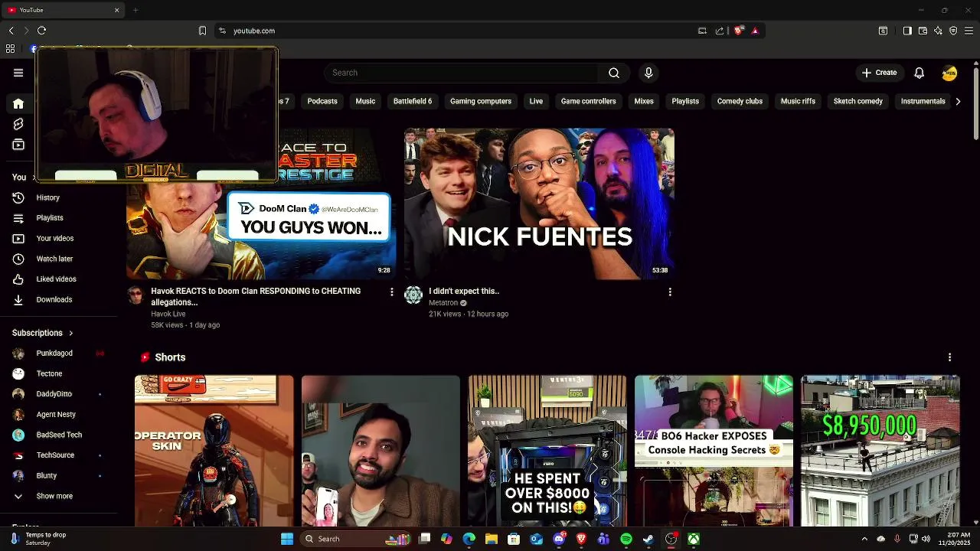Click the Brave Shields lion icon
Image resolution: width=980 pixels, height=551 pixels.
tap(738, 31)
